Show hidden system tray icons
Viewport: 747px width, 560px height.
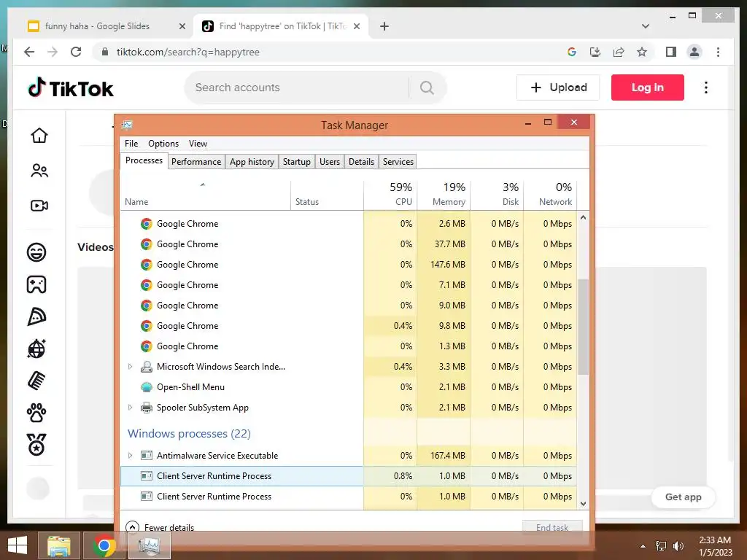click(643, 546)
